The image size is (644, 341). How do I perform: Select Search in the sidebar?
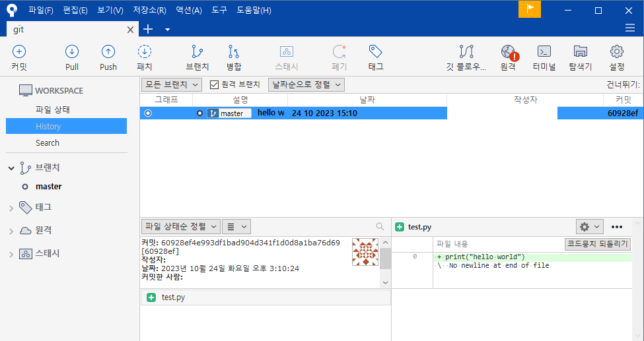(x=48, y=143)
